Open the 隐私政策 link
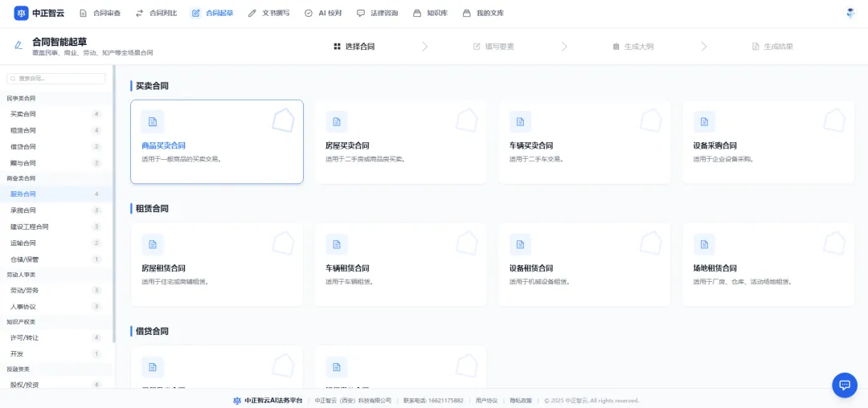Viewport: 868px width, 408px height. click(x=520, y=401)
